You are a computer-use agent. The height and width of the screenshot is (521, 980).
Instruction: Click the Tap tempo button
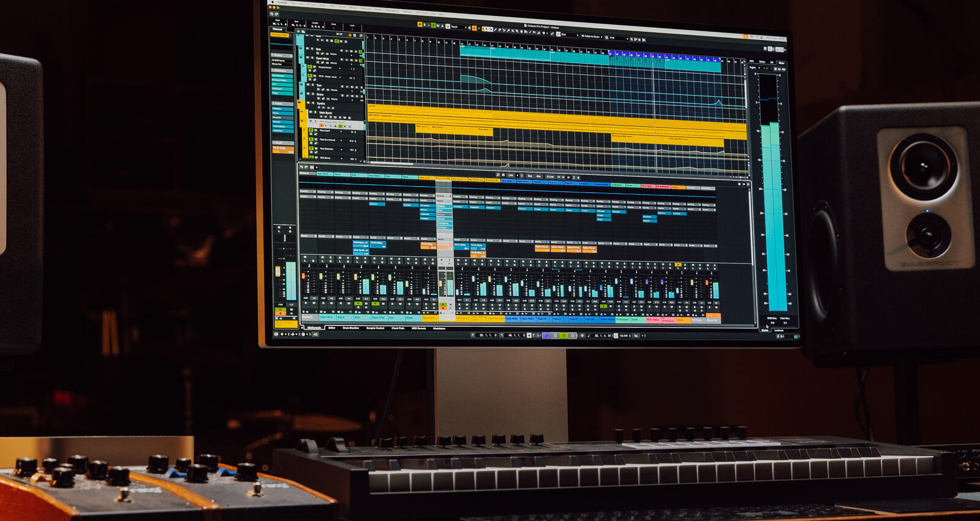click(x=636, y=336)
